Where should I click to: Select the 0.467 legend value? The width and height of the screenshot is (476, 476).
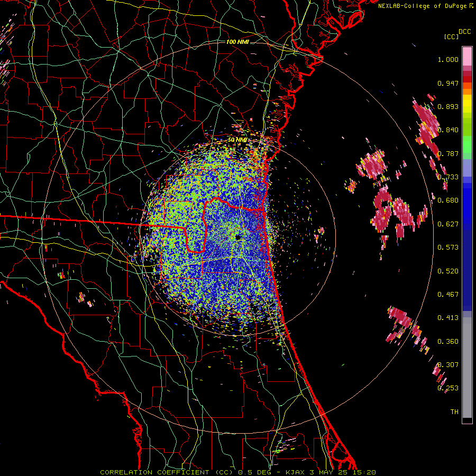pyautogui.click(x=448, y=294)
